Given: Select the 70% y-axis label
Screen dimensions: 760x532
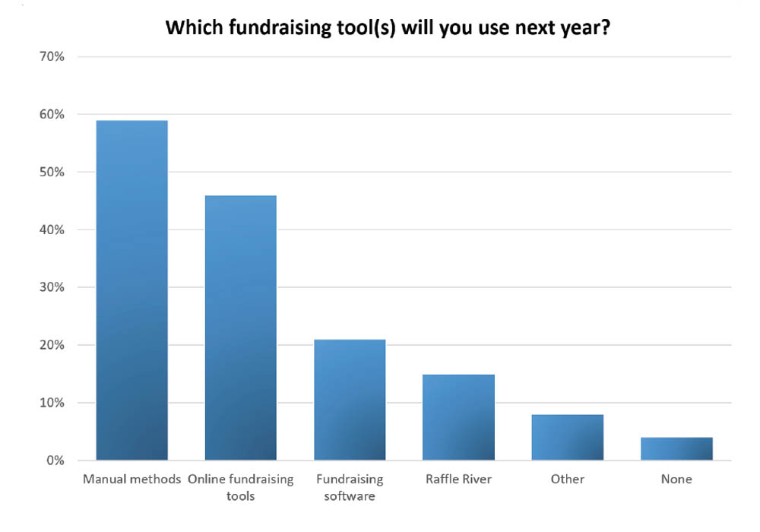Looking at the screenshot, I should click(52, 57).
